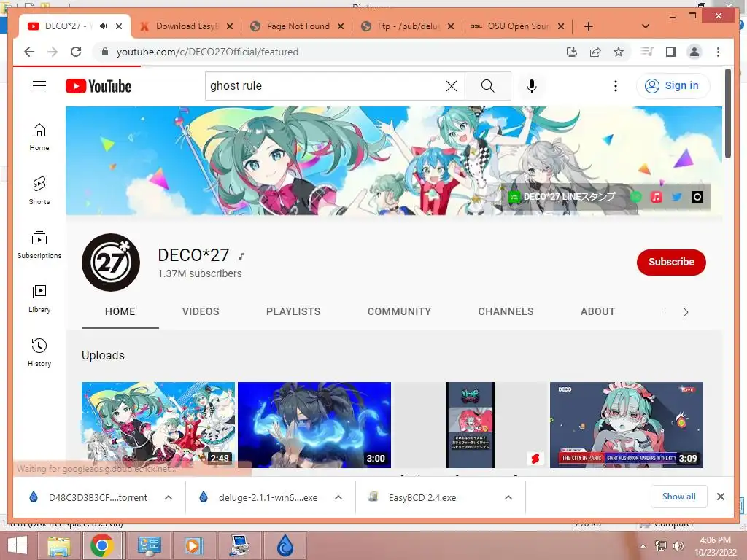The width and height of the screenshot is (747, 560).
Task: Switch to the Page Not Found tab
Action: (x=298, y=26)
